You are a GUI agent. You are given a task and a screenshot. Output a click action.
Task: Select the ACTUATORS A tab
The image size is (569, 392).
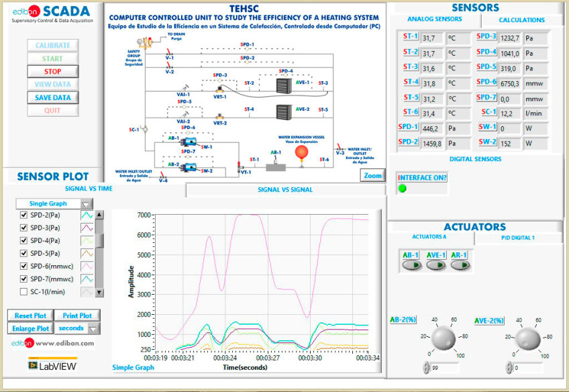coord(429,237)
